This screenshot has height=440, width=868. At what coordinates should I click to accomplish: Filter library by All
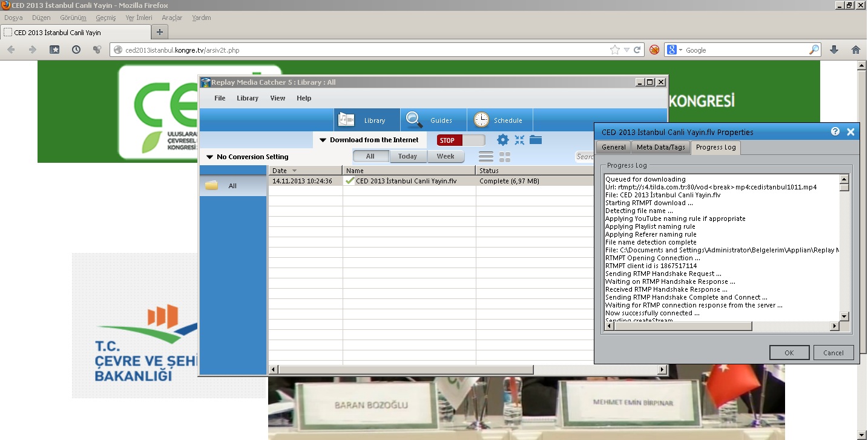pos(370,156)
